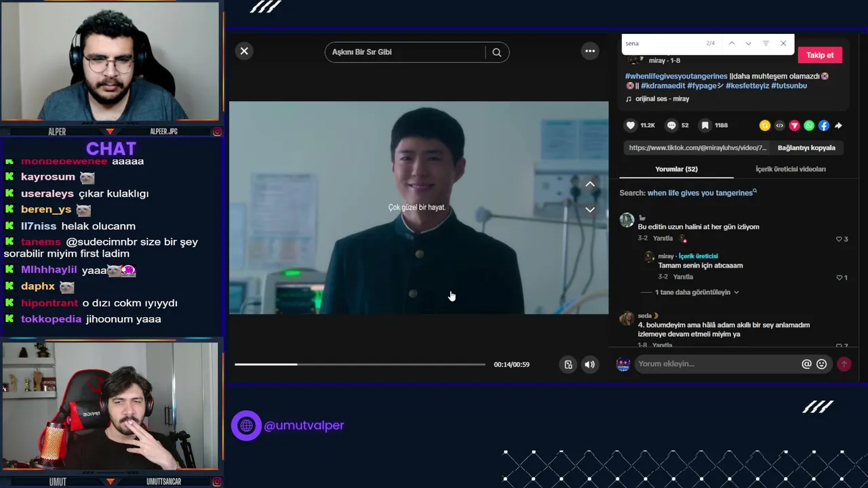This screenshot has width=868, height=488.
Task: Click the 'sena' find-in-page text field
Action: click(x=661, y=43)
